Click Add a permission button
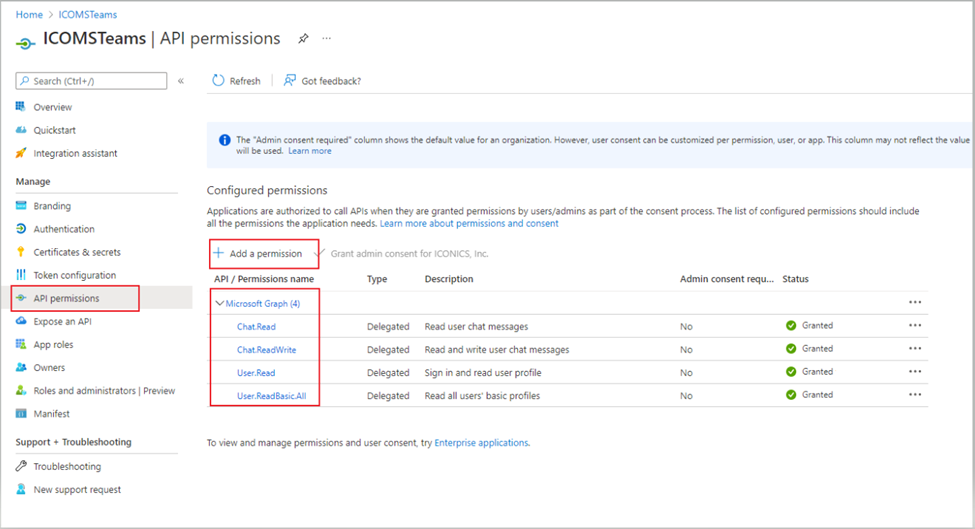This screenshot has width=975, height=529. [264, 254]
